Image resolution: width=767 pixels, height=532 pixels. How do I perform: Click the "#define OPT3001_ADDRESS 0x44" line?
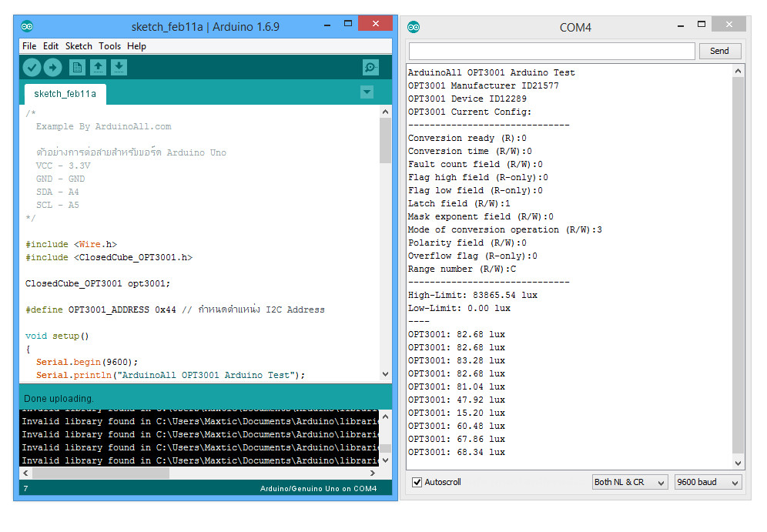pyautogui.click(x=101, y=309)
